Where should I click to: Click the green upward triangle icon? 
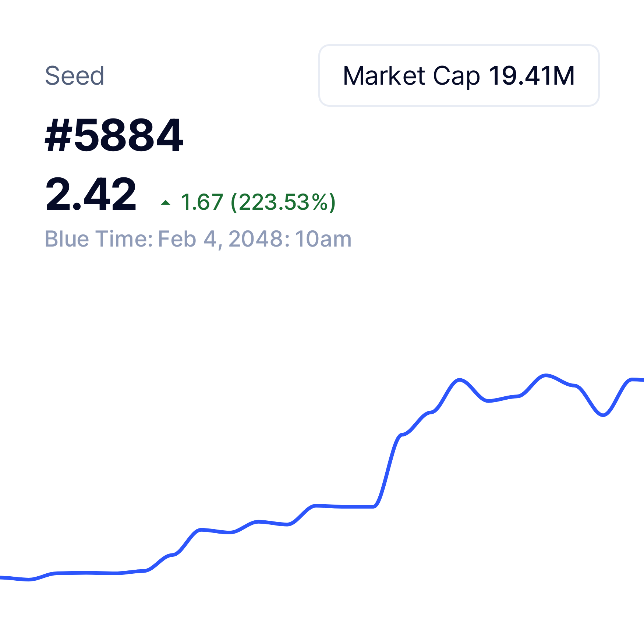click(x=166, y=202)
